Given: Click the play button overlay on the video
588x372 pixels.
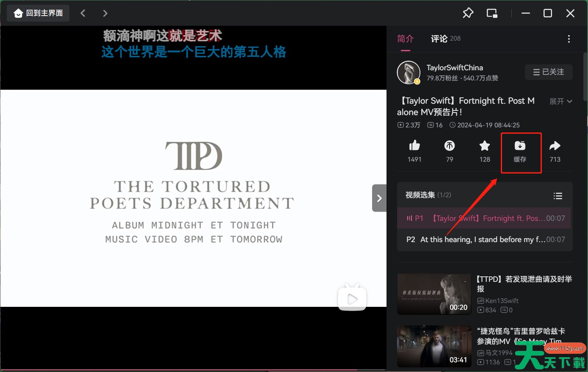Looking at the screenshot, I should [352, 298].
